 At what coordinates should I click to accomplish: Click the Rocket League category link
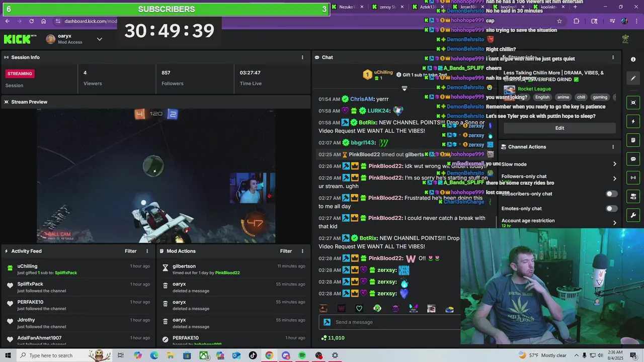coord(534,89)
